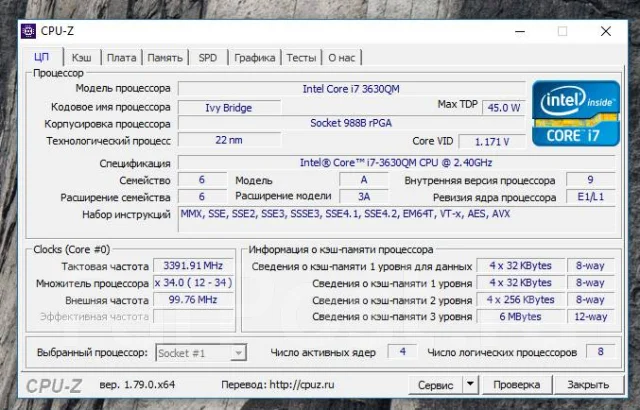The height and width of the screenshot is (410, 640).
Task: Click the Закрыть button
Action: coord(588,384)
